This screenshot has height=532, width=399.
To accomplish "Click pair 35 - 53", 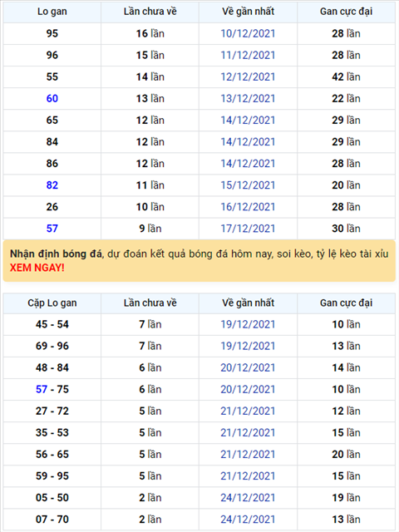I will [52, 433].
